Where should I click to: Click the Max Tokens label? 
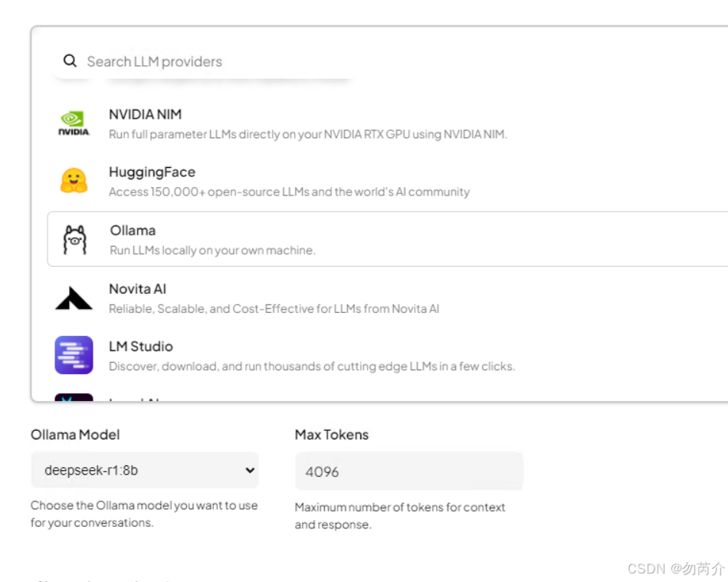(332, 435)
